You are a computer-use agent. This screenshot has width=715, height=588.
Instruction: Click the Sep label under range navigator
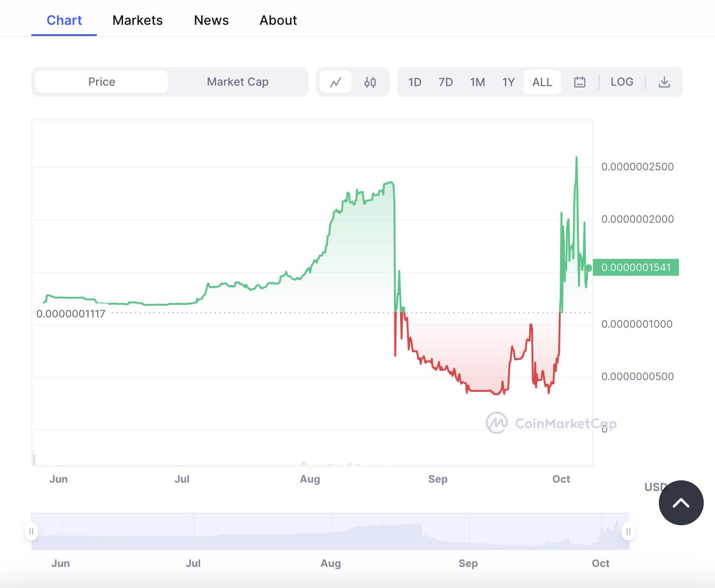click(468, 563)
